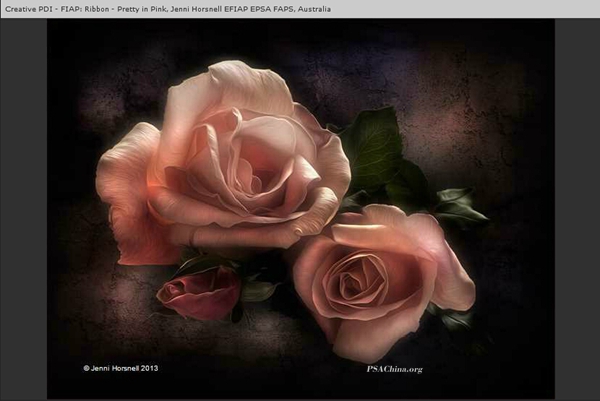Click the dark area between copyright and watermark
The width and height of the screenshot is (600, 401).
pos(260,368)
